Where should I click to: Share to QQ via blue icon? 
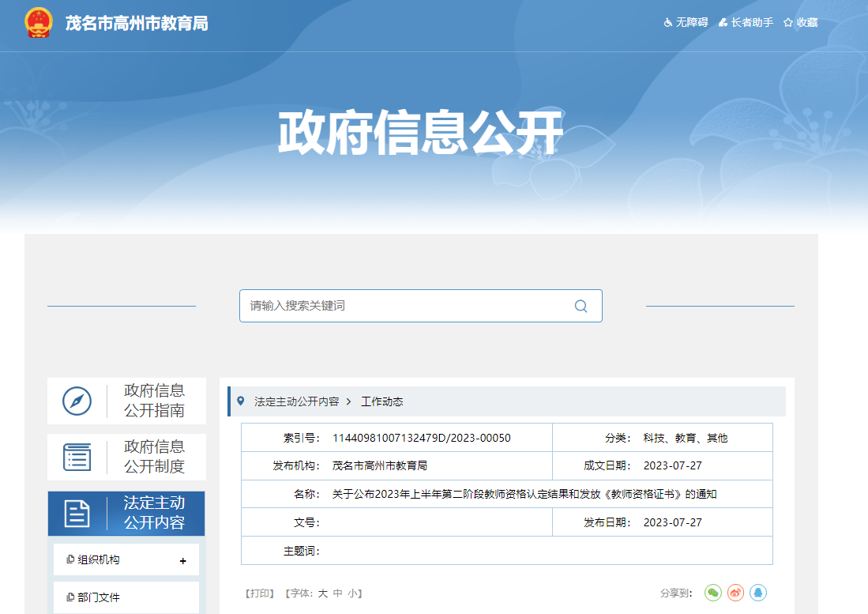pyautogui.click(x=758, y=593)
